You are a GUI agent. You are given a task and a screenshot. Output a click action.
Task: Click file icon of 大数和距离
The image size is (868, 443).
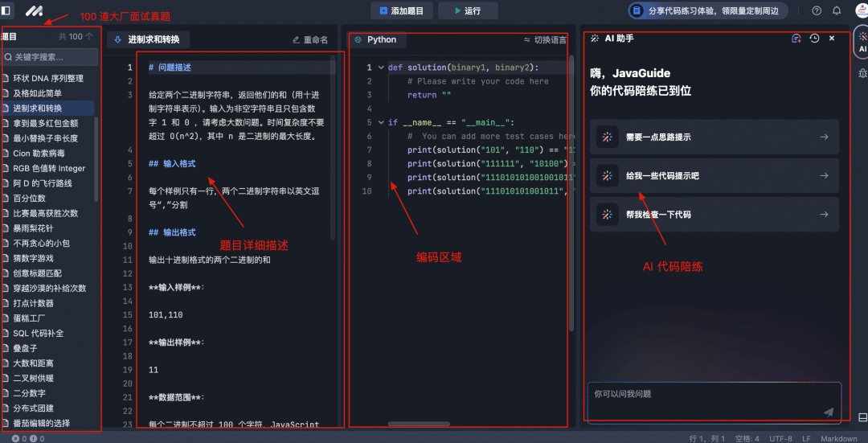6,363
